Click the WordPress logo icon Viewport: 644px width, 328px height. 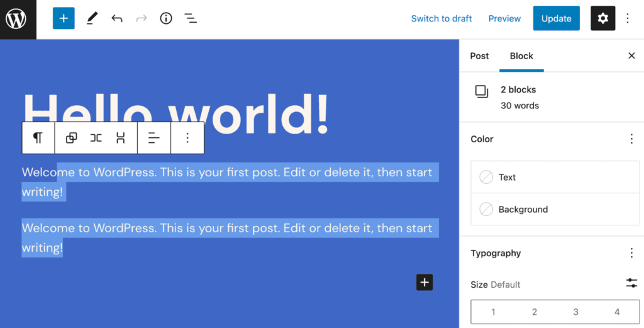(18, 19)
